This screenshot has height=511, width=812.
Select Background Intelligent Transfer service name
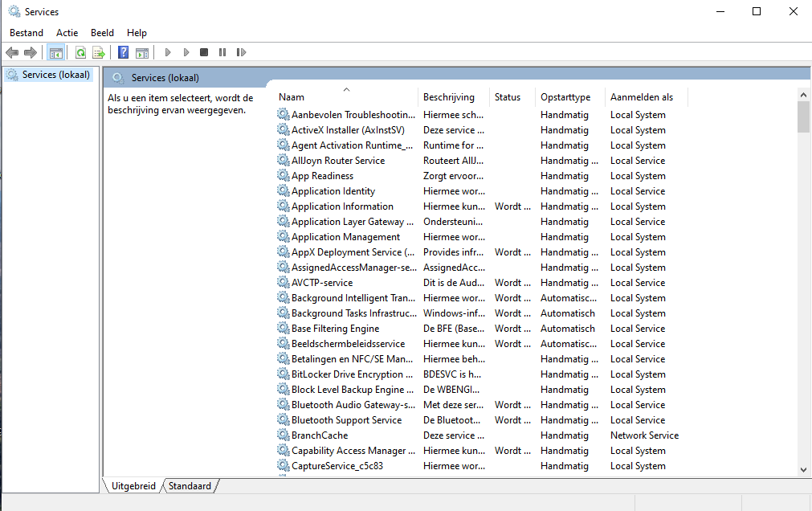tap(353, 298)
